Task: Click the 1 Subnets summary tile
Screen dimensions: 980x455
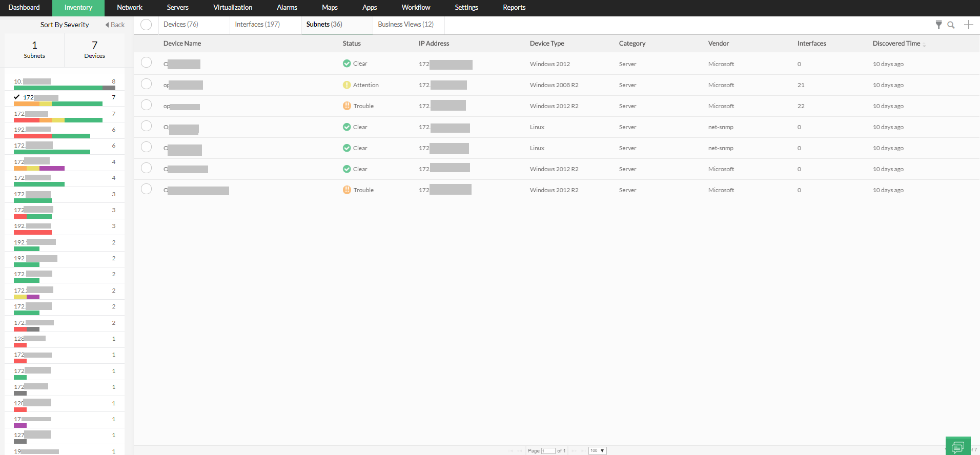Action: click(34, 50)
